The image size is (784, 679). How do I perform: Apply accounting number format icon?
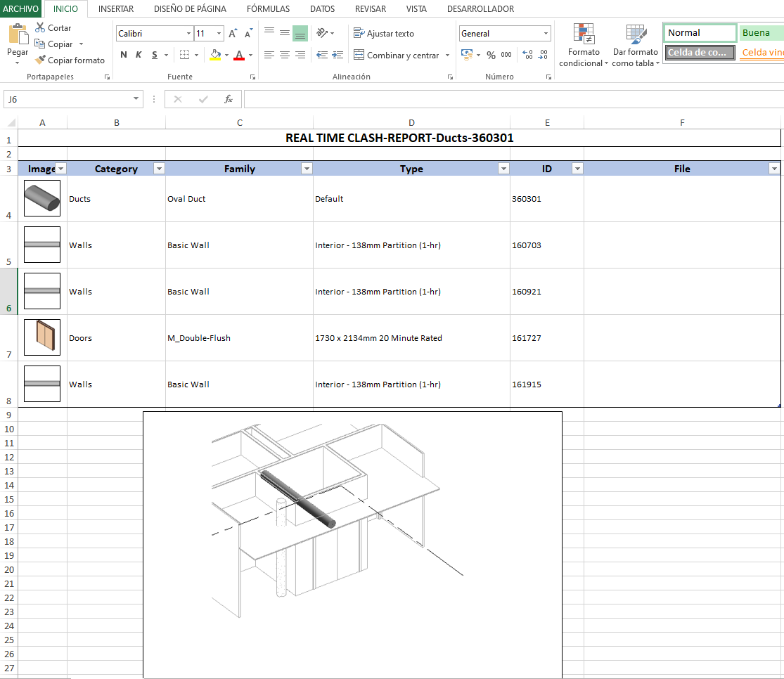pos(466,55)
